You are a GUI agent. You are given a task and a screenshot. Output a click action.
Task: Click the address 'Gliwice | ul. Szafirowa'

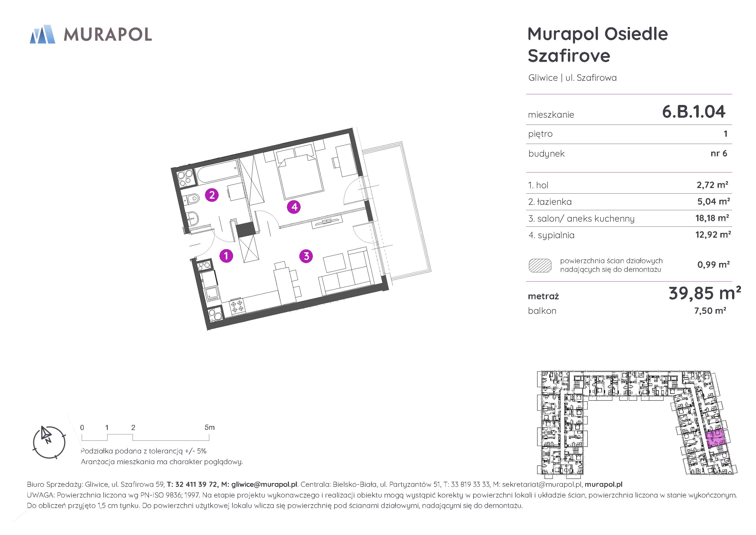(572, 78)
